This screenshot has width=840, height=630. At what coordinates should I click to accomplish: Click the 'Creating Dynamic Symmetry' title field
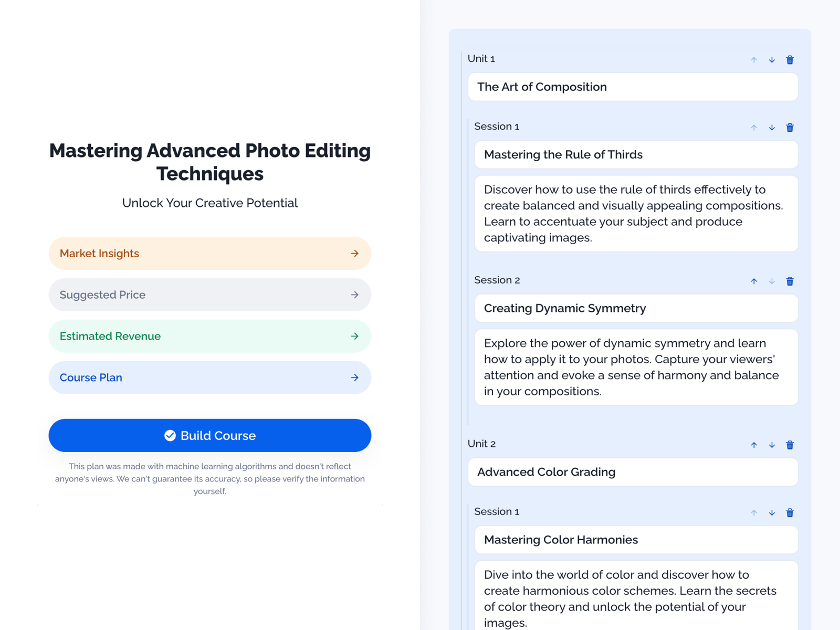point(636,308)
